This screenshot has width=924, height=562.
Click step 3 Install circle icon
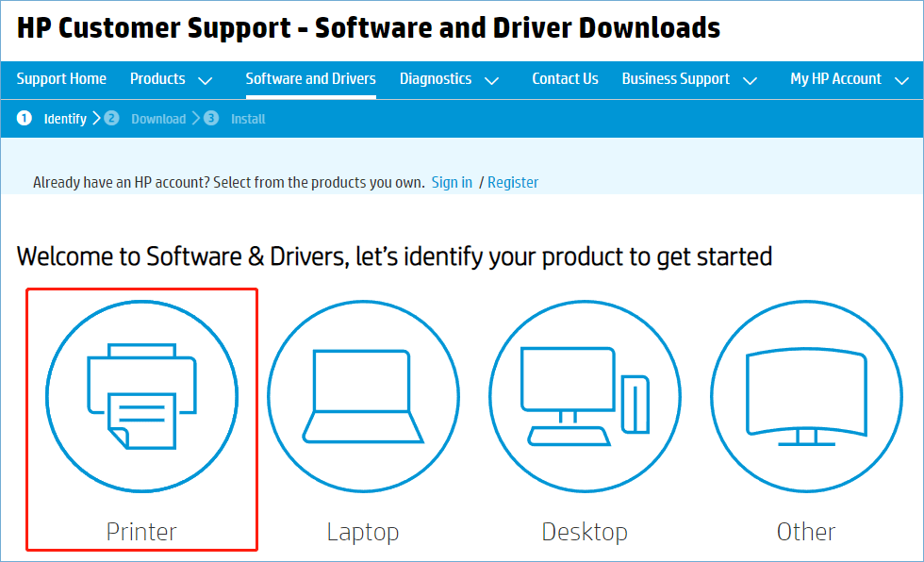(x=212, y=119)
